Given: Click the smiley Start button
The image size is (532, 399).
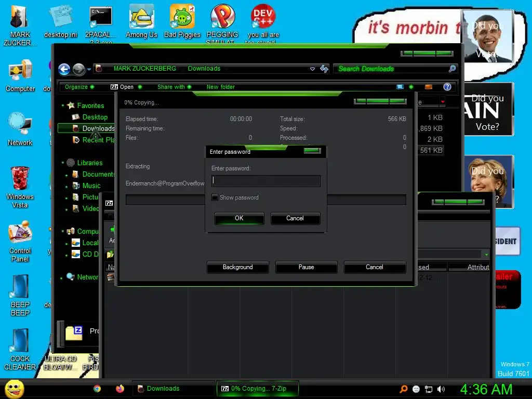Looking at the screenshot, I should coord(14,389).
